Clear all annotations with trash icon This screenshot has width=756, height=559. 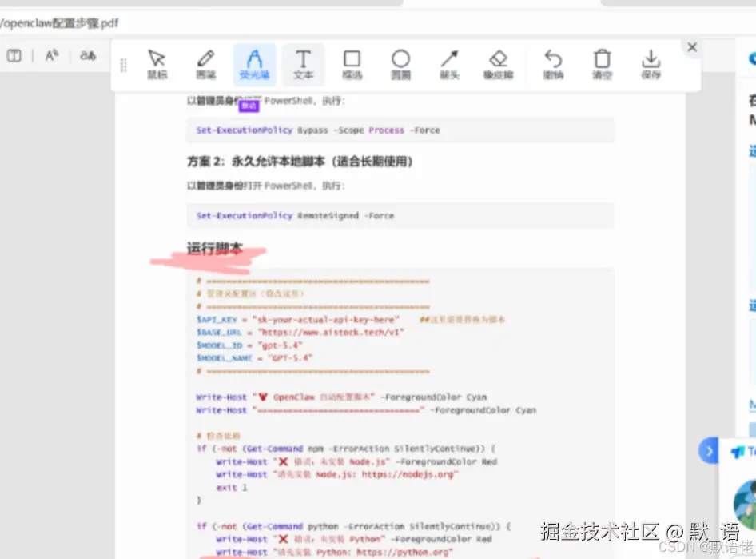(603, 65)
